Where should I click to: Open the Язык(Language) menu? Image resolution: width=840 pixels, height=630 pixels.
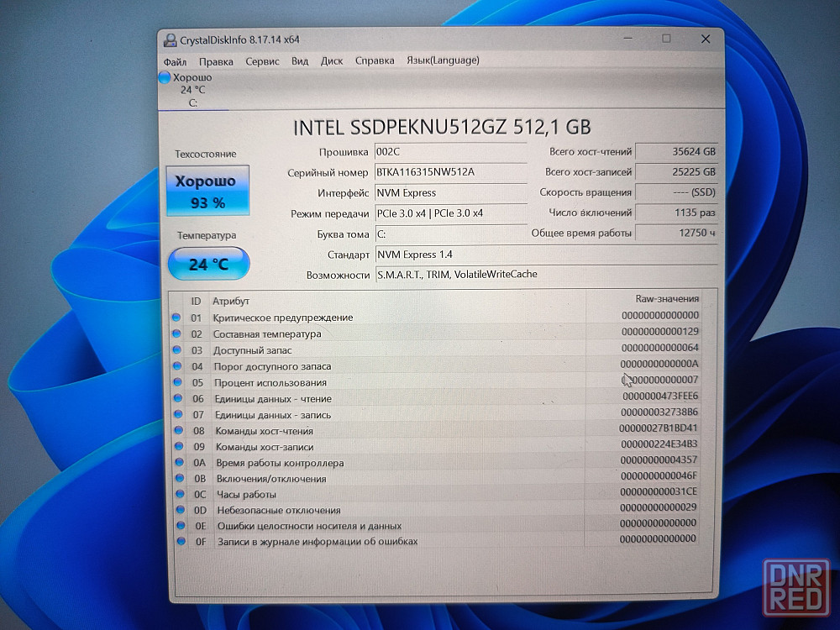tap(443, 60)
